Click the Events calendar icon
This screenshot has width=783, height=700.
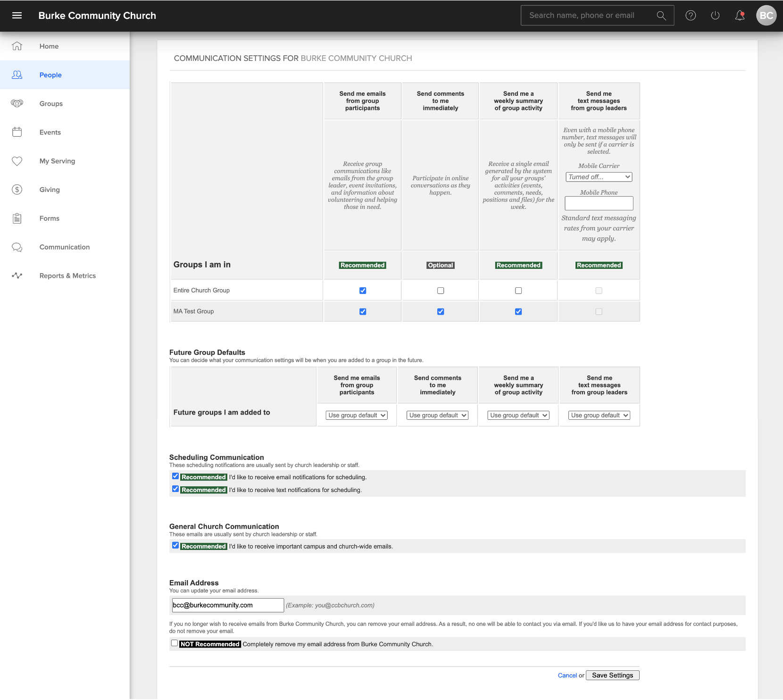[x=17, y=133]
